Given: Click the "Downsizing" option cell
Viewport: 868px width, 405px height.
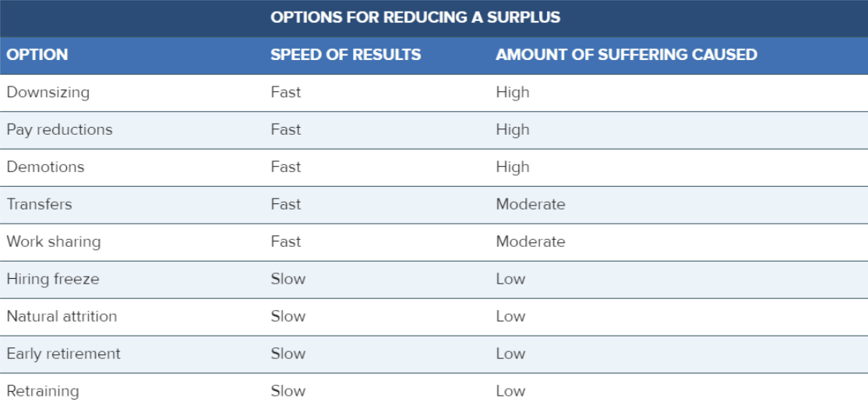Looking at the screenshot, I should click(48, 92).
